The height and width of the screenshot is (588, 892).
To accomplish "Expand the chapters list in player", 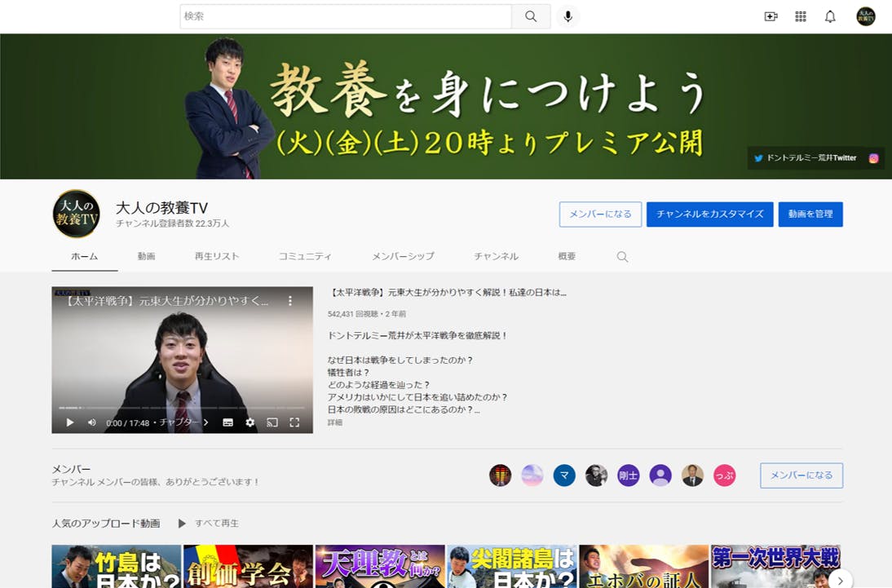I will 183,422.
